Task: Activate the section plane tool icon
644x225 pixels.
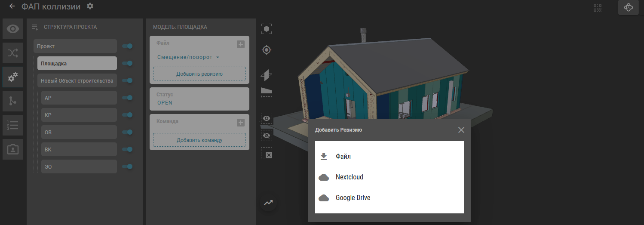Action: (x=267, y=75)
